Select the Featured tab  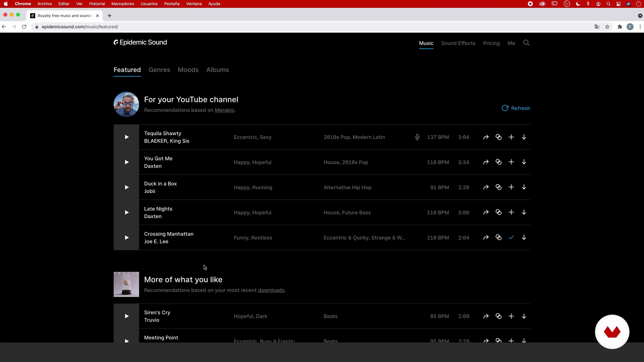coord(127,70)
